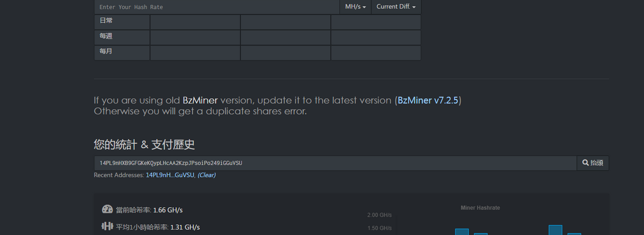Click the speedometer icon beside 當前哈希率

[x=107, y=210]
